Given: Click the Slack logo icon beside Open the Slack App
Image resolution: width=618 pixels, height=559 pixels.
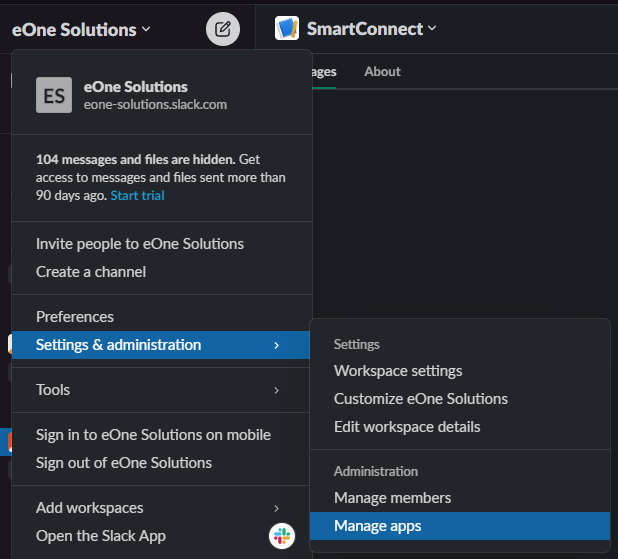Looking at the screenshot, I should coord(282,536).
